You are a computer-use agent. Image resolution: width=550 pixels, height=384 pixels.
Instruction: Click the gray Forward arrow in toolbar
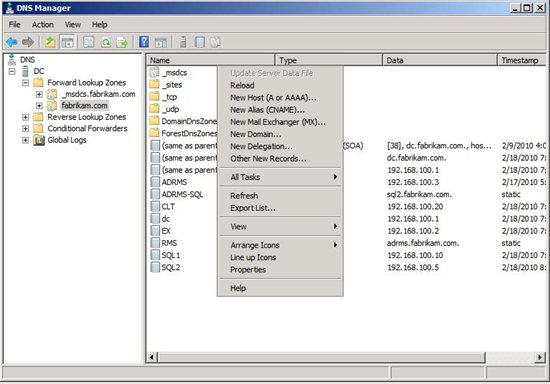pyautogui.click(x=28, y=42)
